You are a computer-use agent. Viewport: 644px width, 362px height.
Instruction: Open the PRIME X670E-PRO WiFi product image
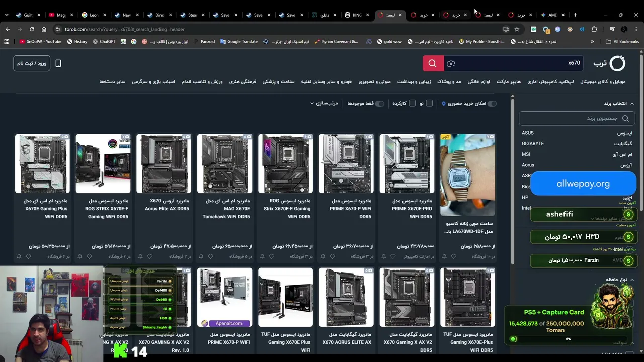pos(407,163)
